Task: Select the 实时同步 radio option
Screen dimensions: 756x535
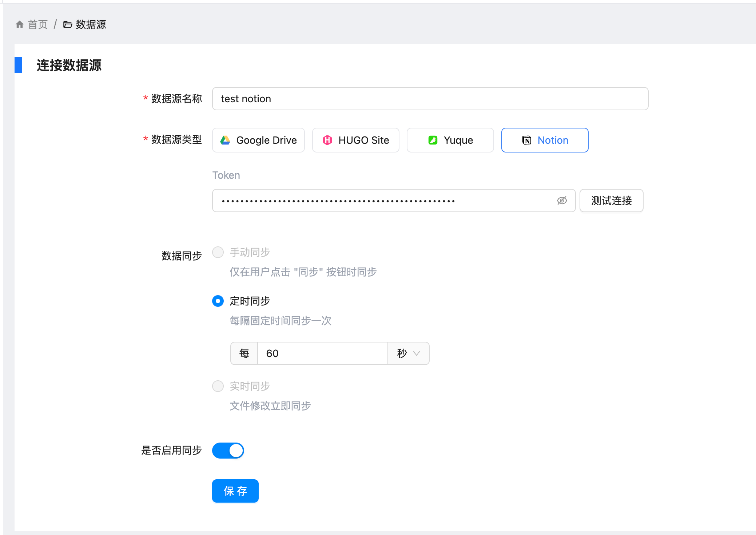Action: 218,386
